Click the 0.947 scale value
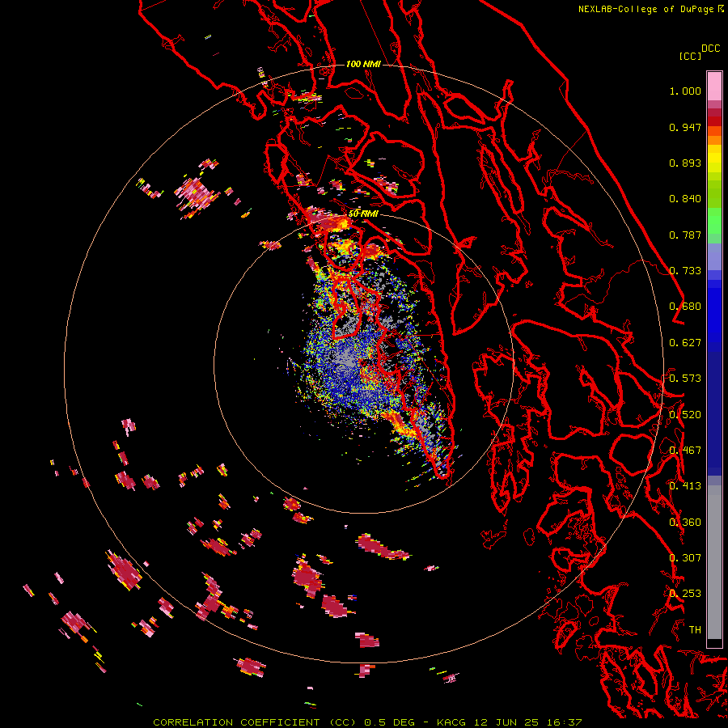 (685, 127)
